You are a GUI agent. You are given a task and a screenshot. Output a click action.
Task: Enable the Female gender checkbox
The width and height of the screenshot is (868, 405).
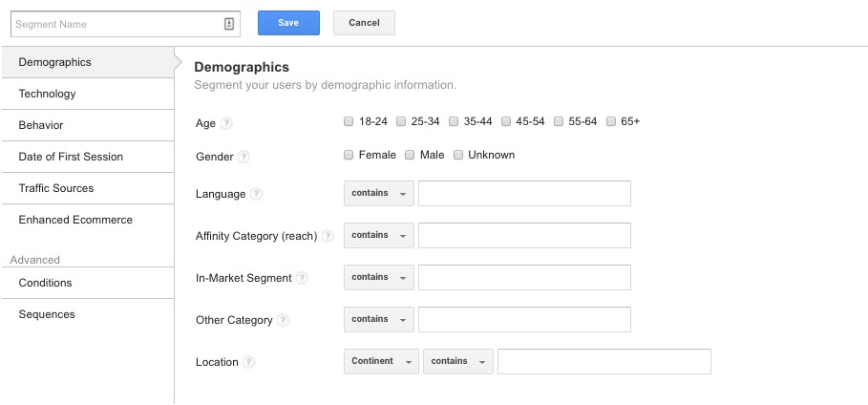tap(349, 155)
